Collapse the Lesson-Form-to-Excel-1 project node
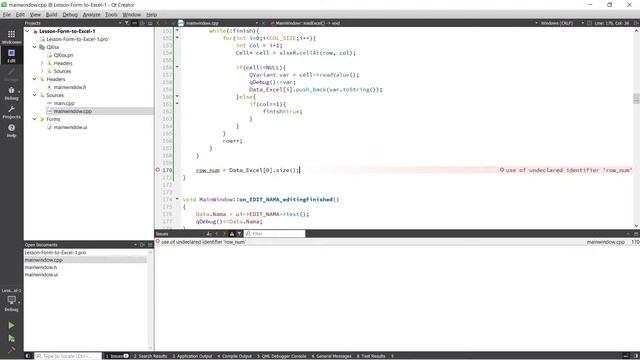This screenshot has height=360, width=640. tap(27, 31)
